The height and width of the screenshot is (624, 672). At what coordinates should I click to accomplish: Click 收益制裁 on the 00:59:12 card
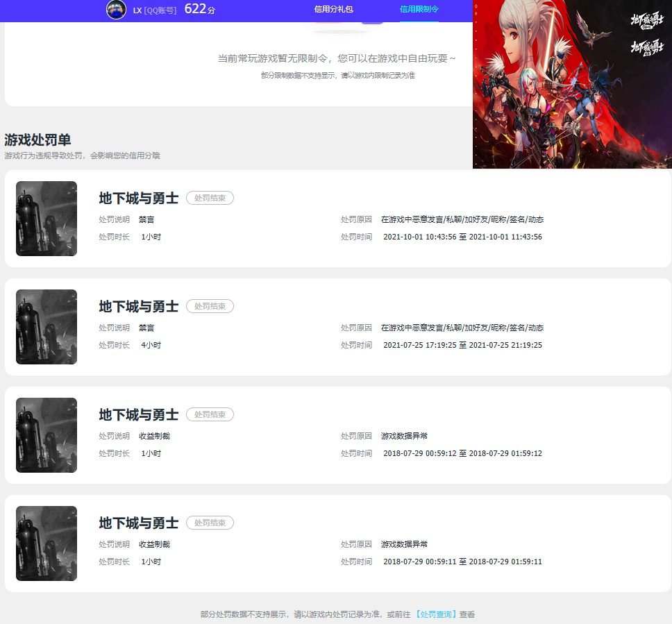pos(154,436)
